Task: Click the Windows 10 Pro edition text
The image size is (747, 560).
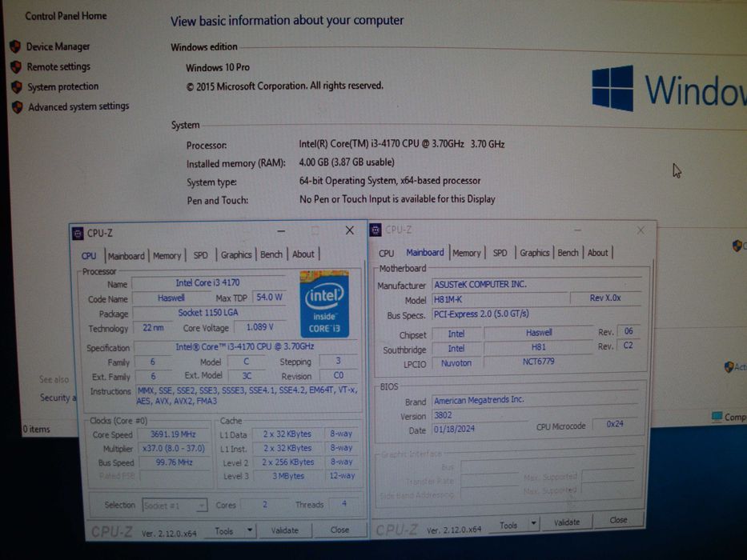Action: 218,68
